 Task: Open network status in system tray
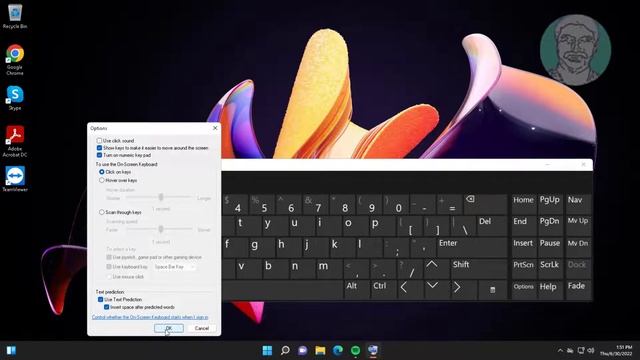point(581,350)
